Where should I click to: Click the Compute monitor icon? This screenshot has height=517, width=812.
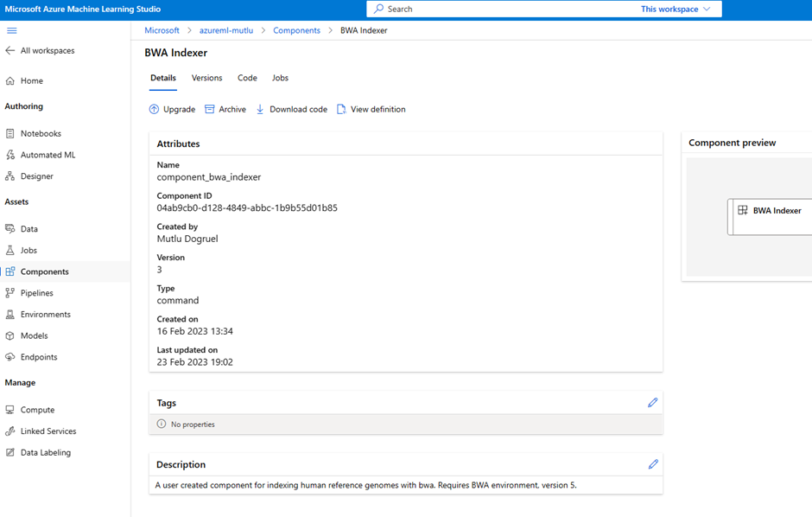(x=10, y=409)
